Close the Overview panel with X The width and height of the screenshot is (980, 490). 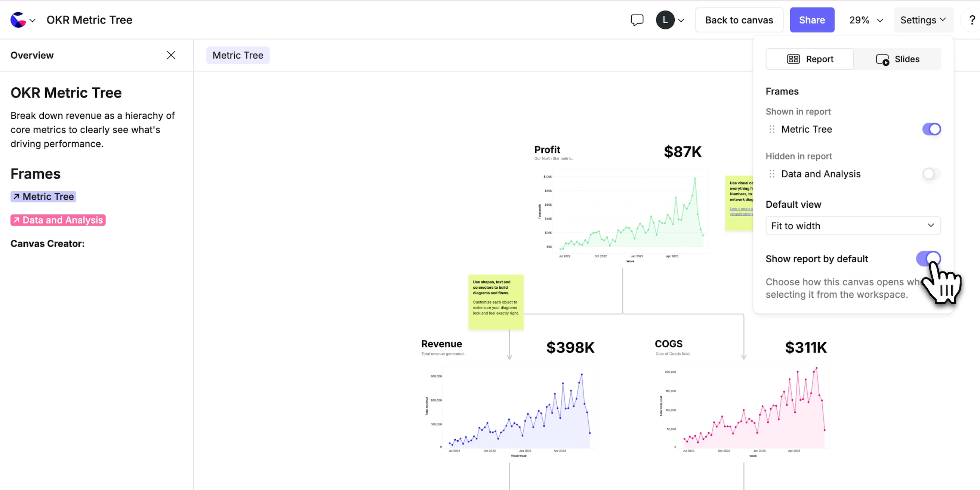click(171, 55)
